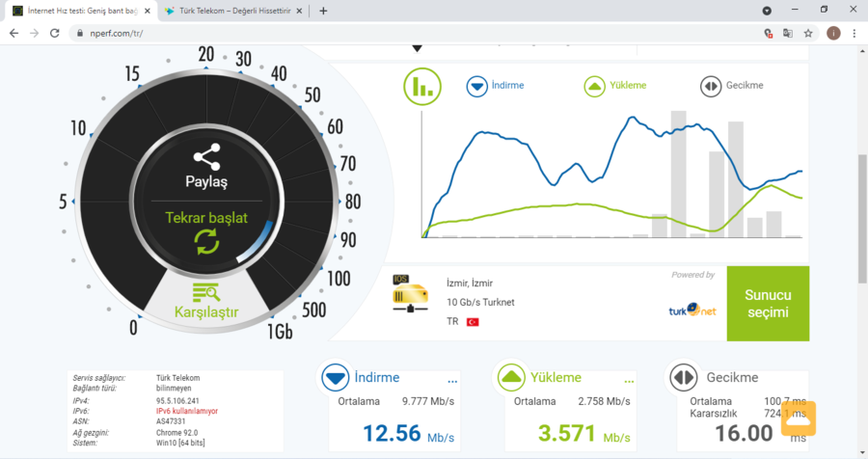The width and height of the screenshot is (868, 459).
Task: Go back in the browser
Action: pos(14,33)
